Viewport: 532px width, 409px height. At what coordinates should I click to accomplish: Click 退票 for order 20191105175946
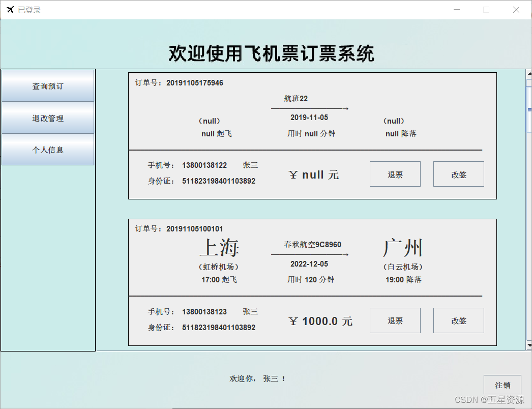(x=395, y=174)
